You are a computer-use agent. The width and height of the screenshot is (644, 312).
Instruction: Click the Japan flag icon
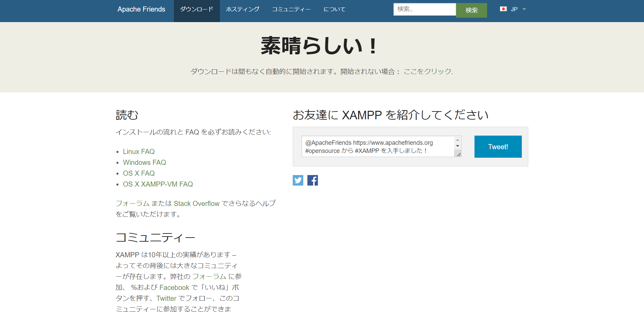(503, 9)
